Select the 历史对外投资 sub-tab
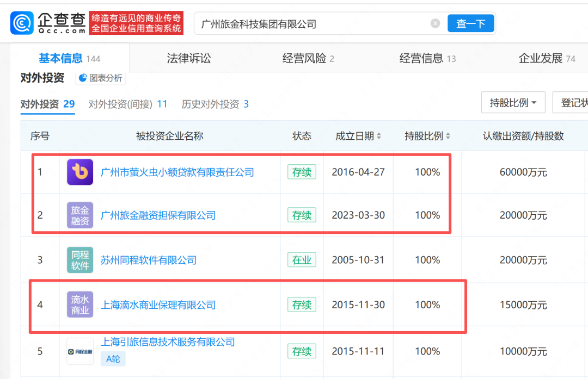This screenshot has height=379, width=588. coord(215,104)
